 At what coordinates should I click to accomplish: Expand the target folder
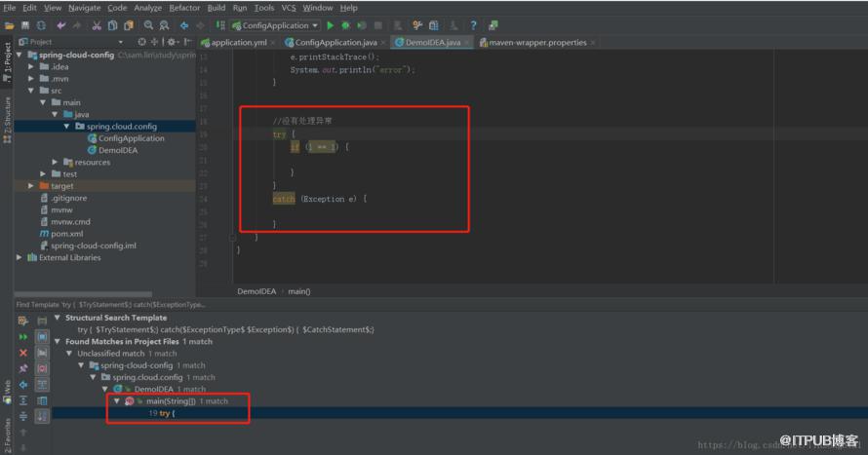point(31,186)
